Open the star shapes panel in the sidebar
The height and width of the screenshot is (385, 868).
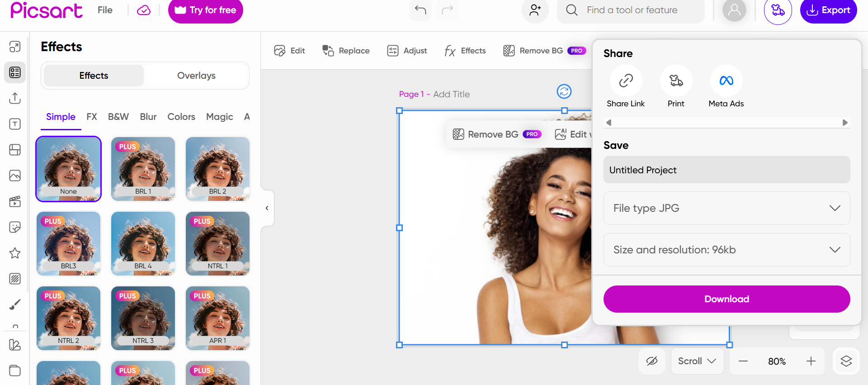[15, 253]
